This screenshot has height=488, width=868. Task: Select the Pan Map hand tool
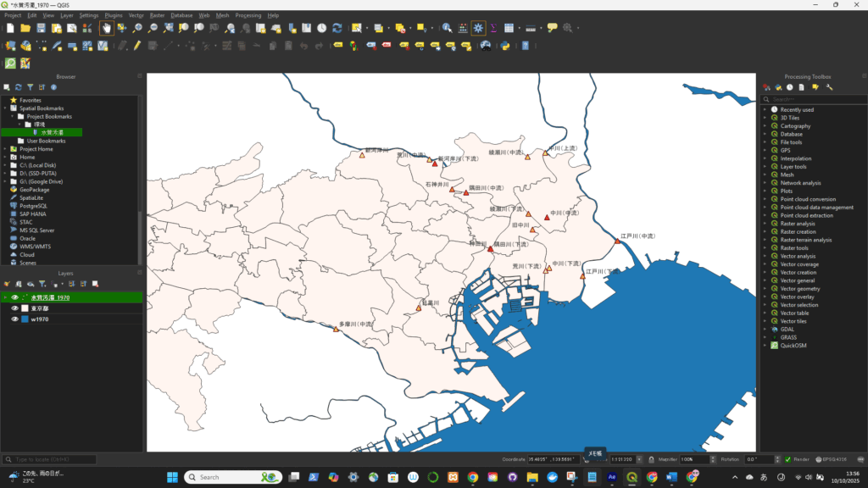pyautogui.click(x=107, y=28)
